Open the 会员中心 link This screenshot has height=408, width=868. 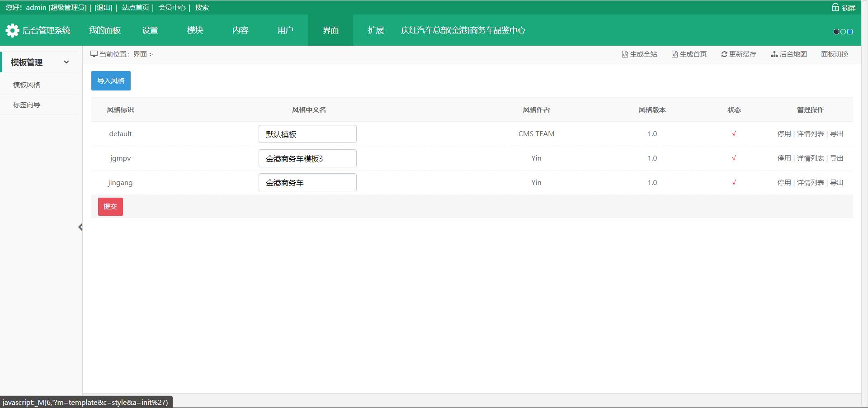tap(172, 8)
